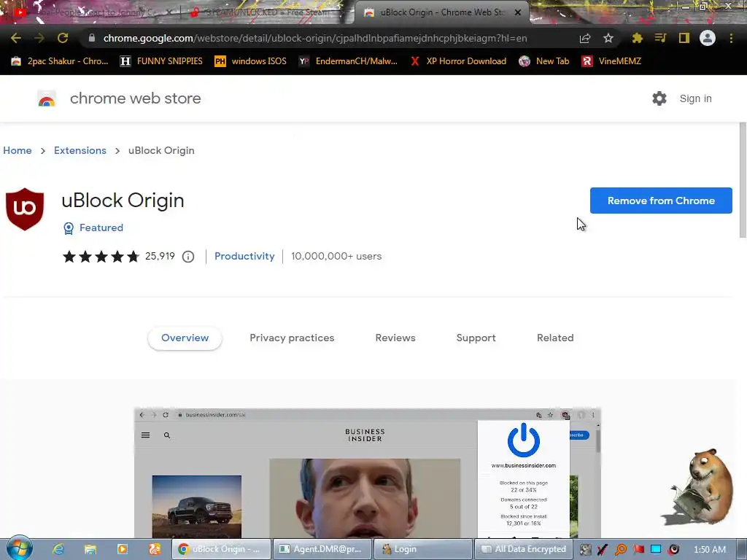Click the rating info circle icon
This screenshot has height=560, width=747.
coord(188,257)
